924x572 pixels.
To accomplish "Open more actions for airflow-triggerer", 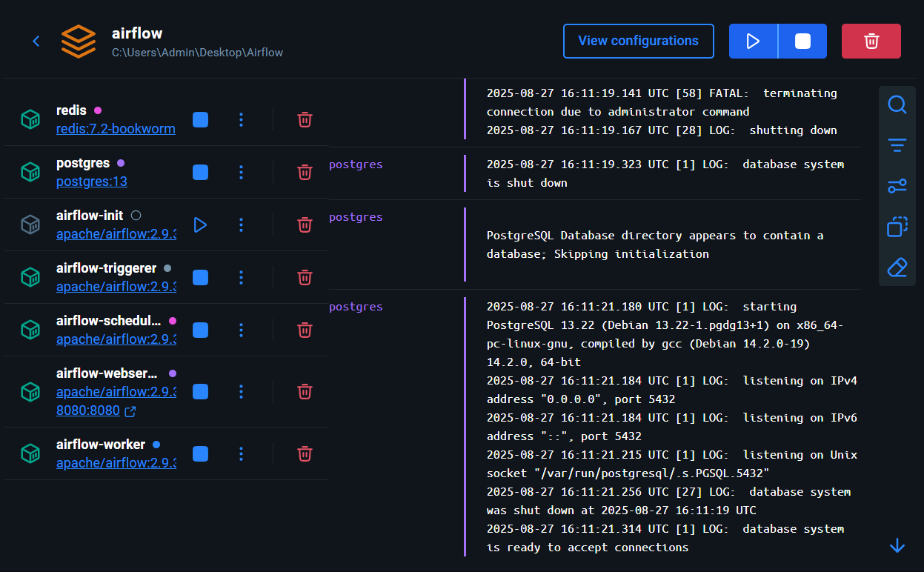I will pos(241,277).
